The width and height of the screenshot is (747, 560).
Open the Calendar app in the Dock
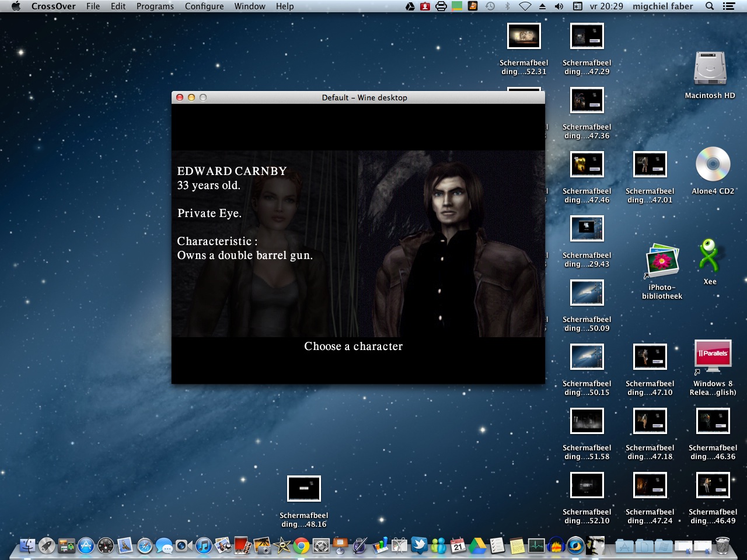coord(457,547)
